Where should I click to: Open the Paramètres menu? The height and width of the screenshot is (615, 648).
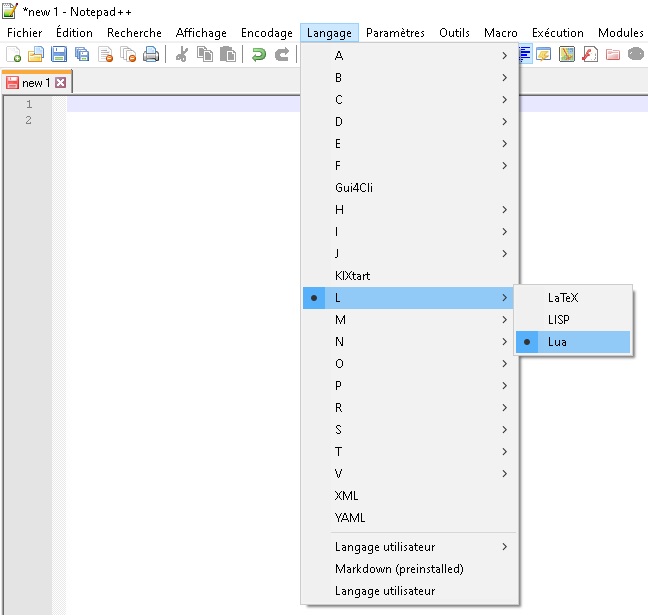(395, 33)
